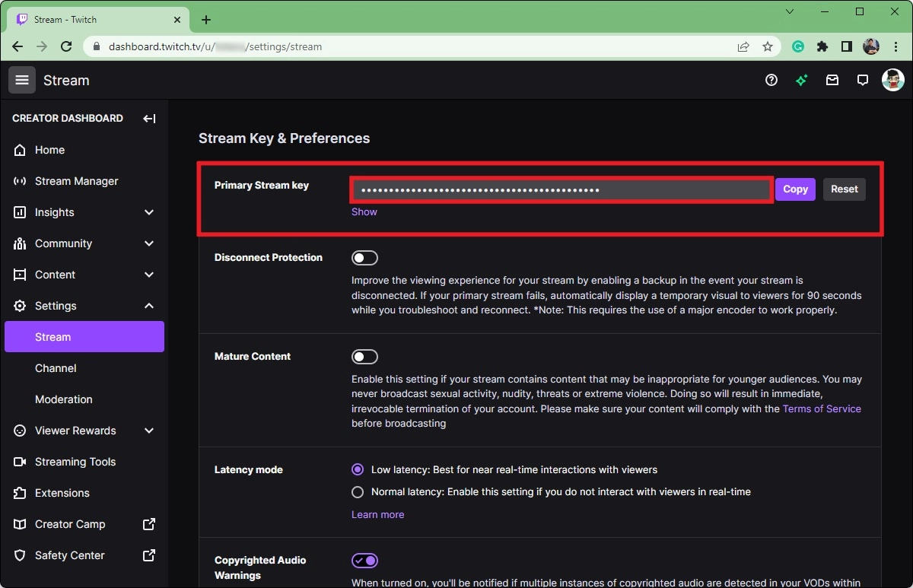Turn on the Mature Content toggle
This screenshot has width=913, height=588.
[364, 356]
